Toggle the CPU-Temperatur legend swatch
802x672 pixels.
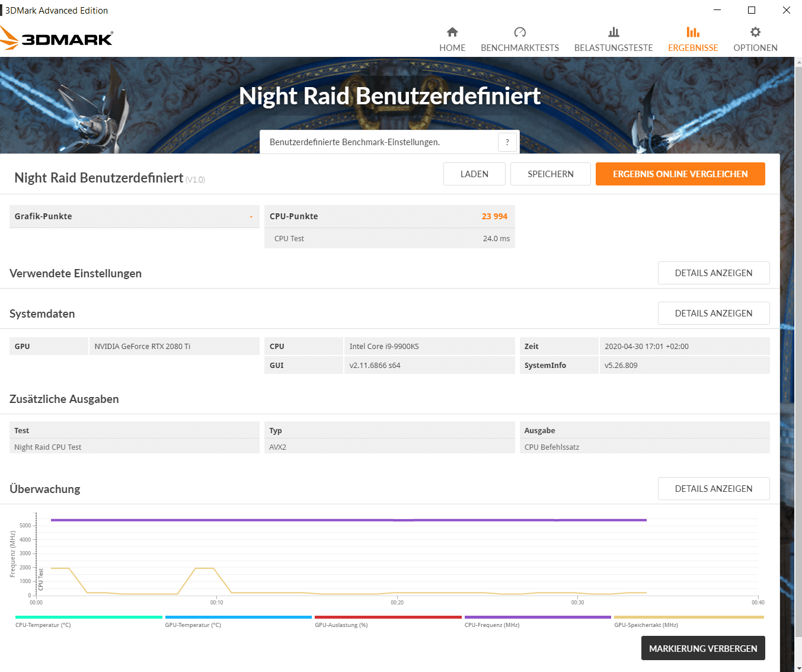(88, 617)
